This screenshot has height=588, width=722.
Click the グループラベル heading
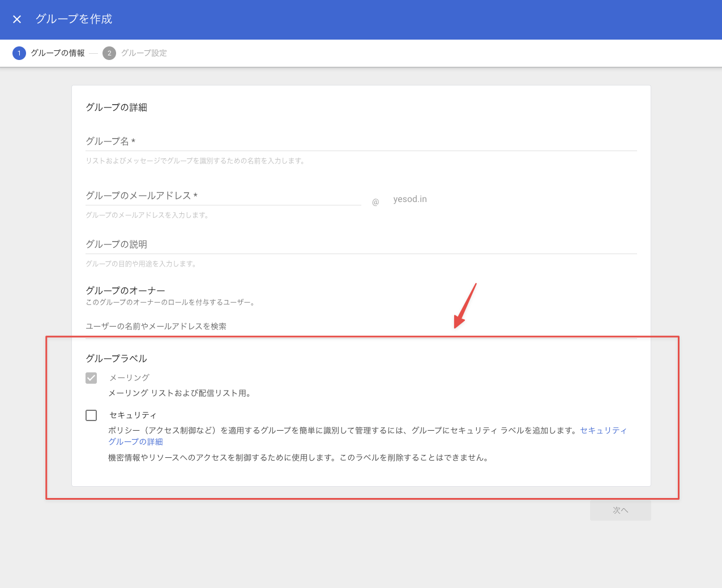point(117,359)
